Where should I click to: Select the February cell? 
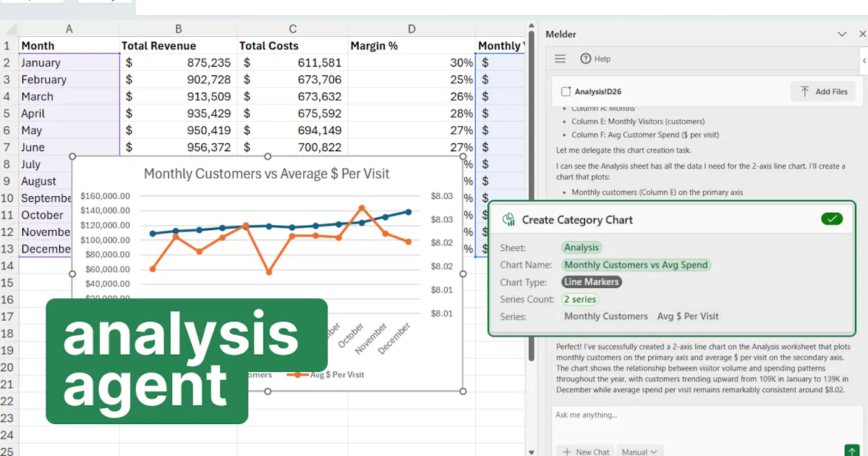click(69, 80)
